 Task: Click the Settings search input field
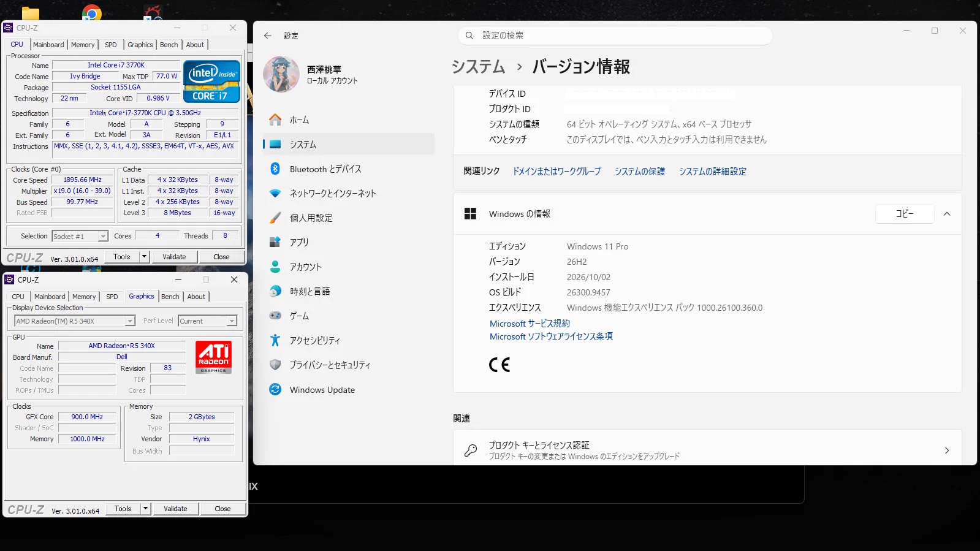coord(615,36)
